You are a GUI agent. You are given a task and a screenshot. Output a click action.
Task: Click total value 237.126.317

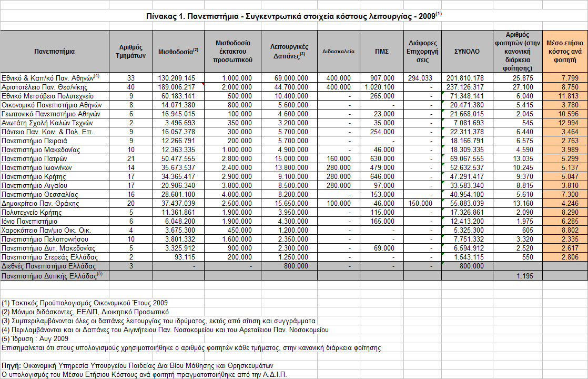pyautogui.click(x=467, y=87)
